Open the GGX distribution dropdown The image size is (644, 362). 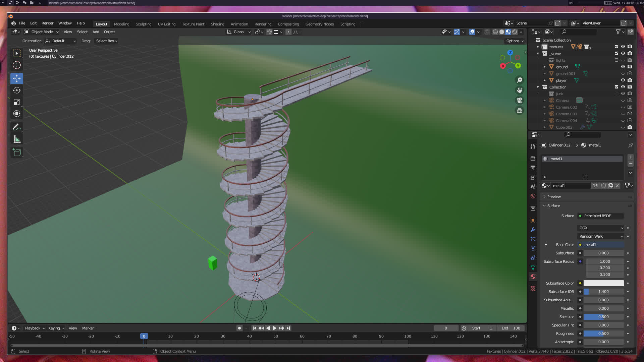(601, 228)
